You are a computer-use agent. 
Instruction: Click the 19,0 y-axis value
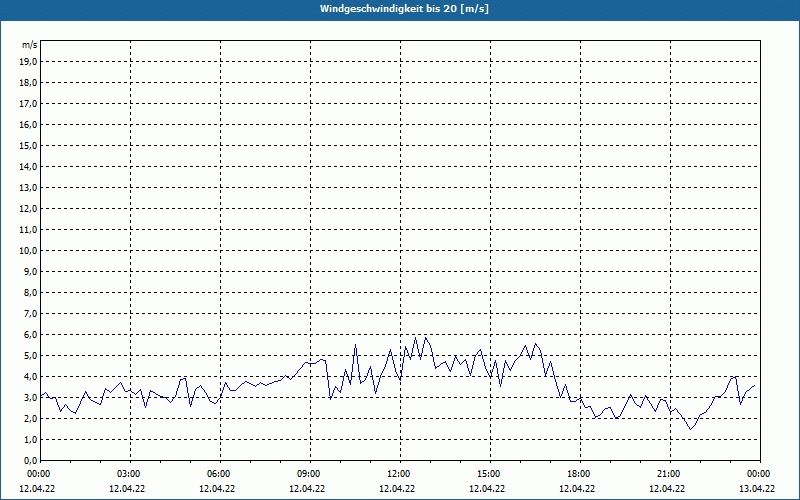tap(28, 62)
